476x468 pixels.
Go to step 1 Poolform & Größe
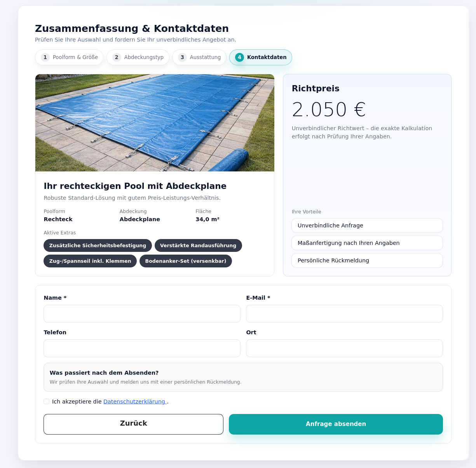tap(69, 57)
